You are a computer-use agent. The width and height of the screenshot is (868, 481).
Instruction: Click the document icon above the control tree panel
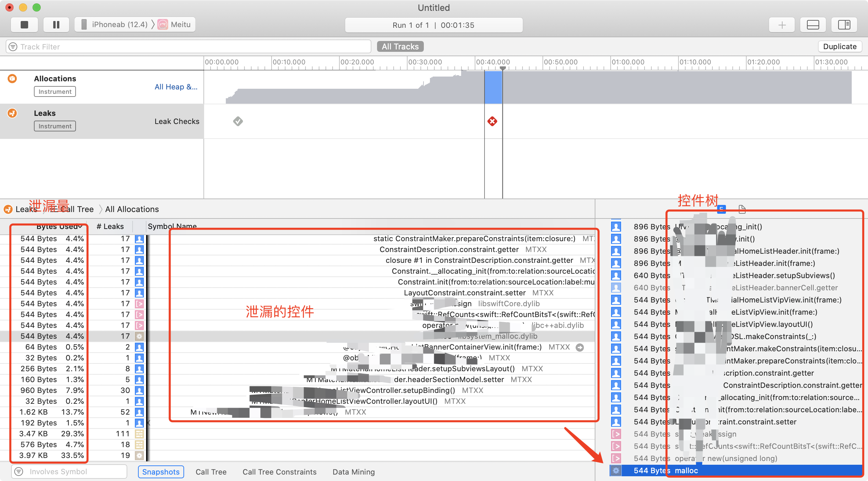(742, 210)
